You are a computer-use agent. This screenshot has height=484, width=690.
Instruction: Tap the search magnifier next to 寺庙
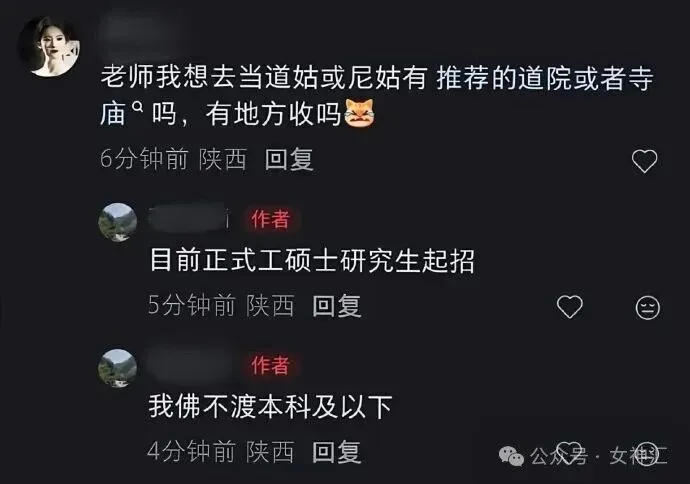pos(138,107)
